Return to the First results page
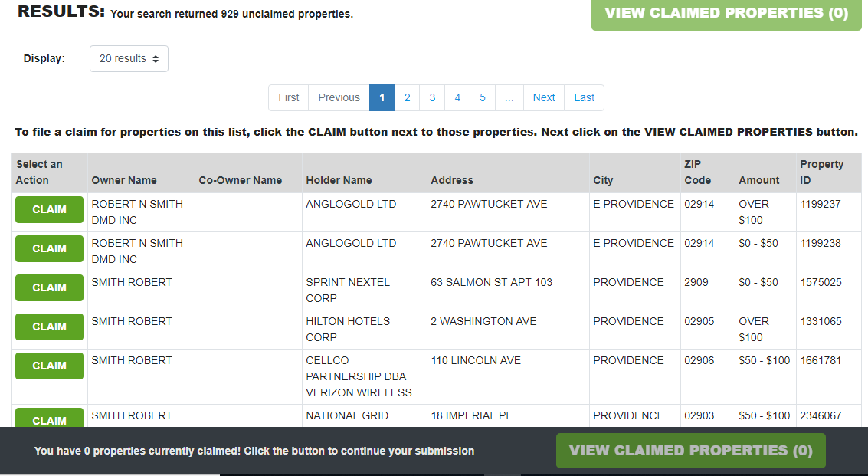868x476 pixels. pos(288,97)
